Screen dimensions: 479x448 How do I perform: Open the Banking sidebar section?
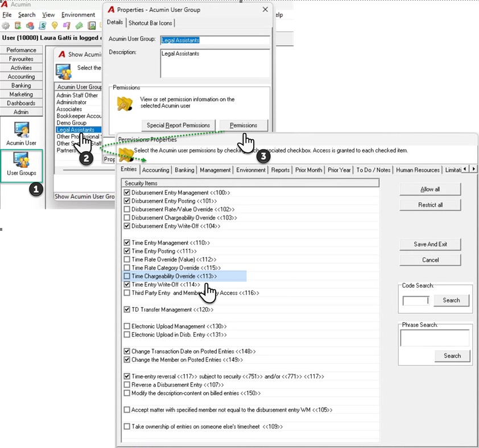tap(22, 85)
